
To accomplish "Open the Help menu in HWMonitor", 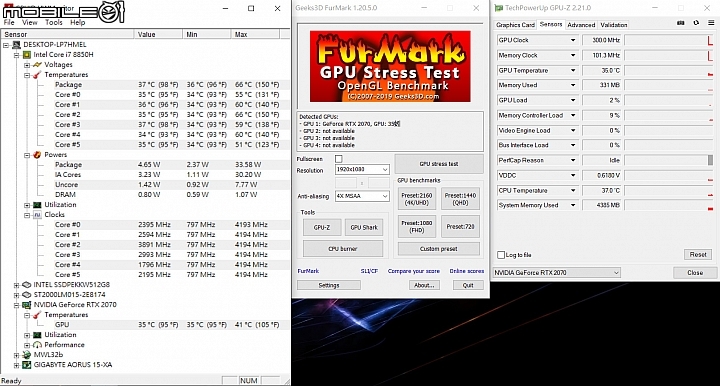I will (x=77, y=22).
